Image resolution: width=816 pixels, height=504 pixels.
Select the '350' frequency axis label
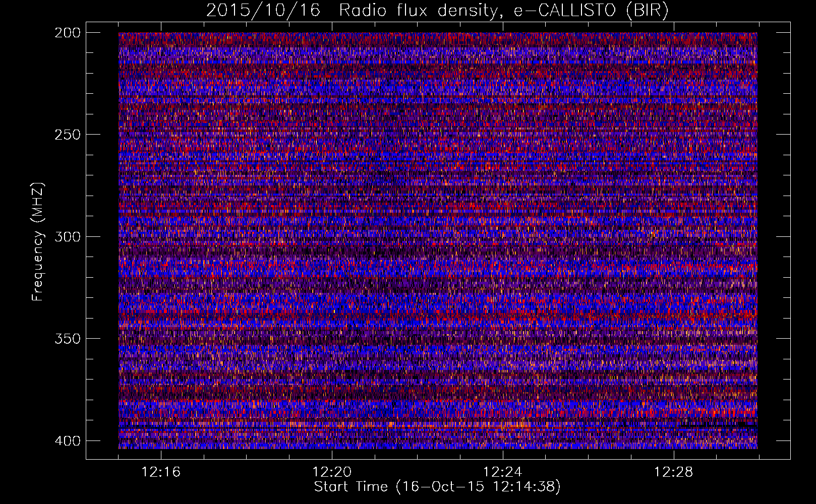pos(68,338)
